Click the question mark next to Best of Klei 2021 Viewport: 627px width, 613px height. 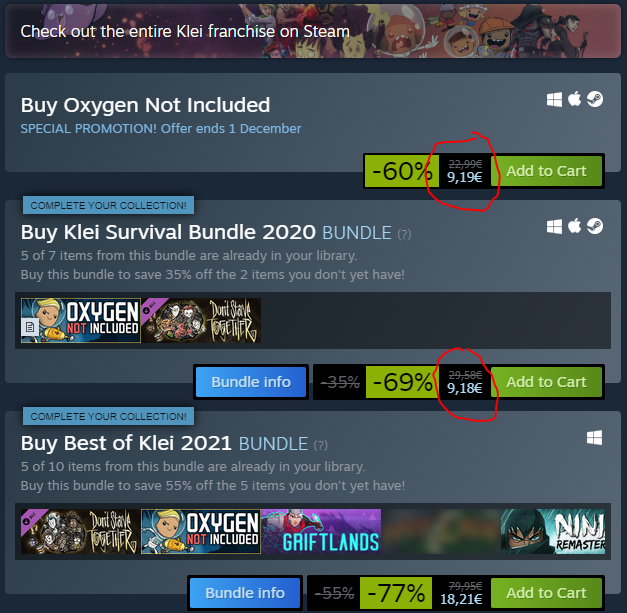tap(321, 445)
